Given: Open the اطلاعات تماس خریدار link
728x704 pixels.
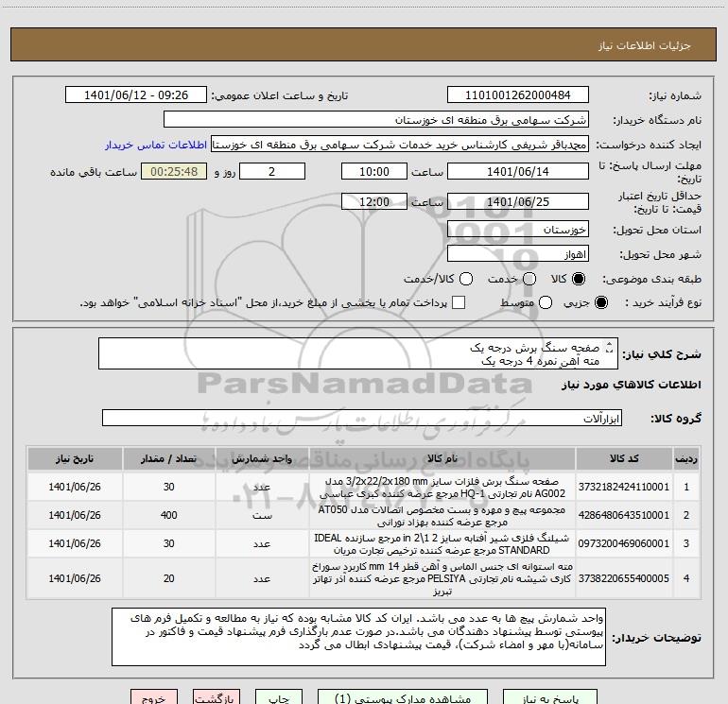Looking at the screenshot, I should [156, 145].
